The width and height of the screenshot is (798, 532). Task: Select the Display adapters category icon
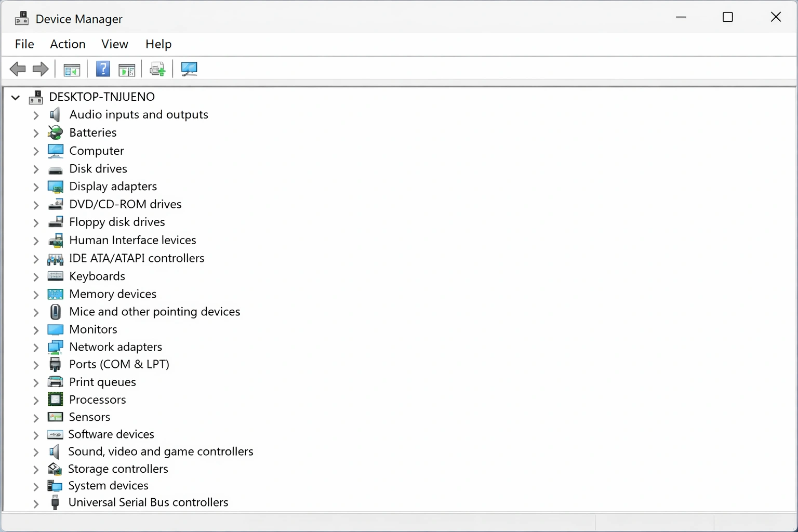click(x=55, y=187)
